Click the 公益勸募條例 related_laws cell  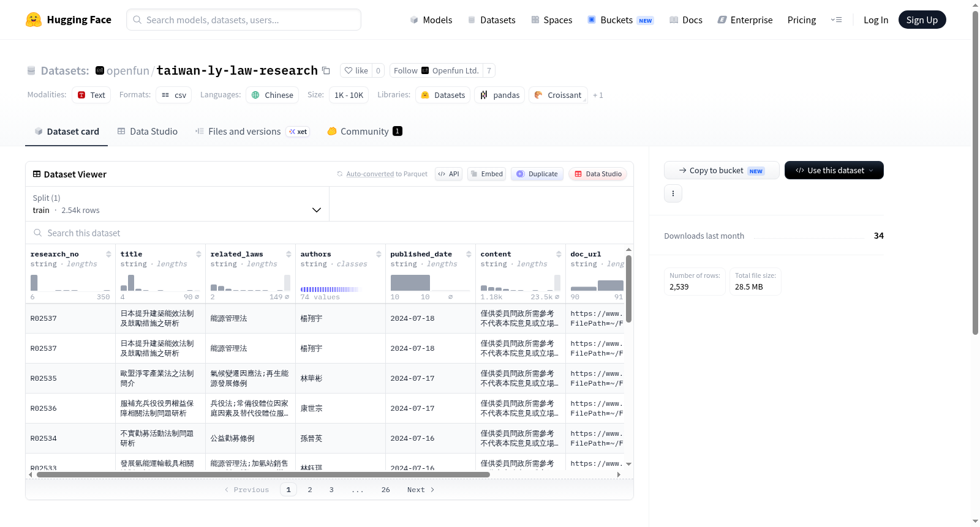click(251, 438)
